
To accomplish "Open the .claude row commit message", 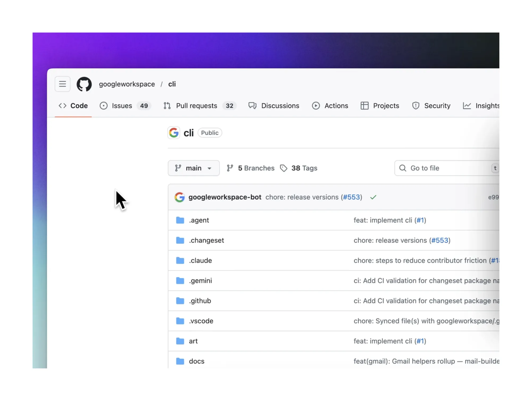I will [x=420, y=261].
